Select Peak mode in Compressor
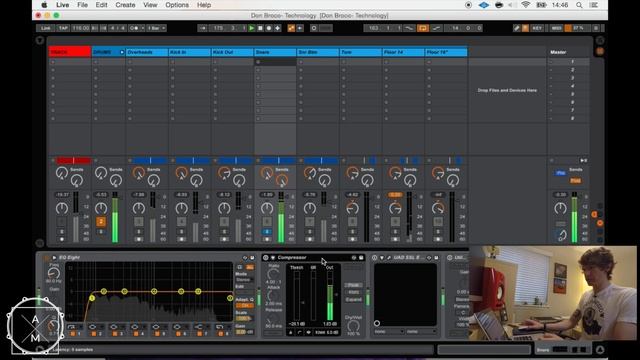 (353, 285)
